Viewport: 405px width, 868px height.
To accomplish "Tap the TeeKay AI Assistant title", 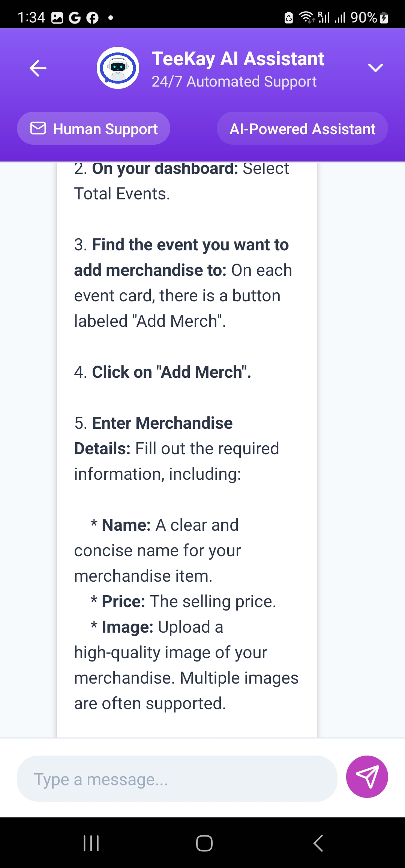I will (x=238, y=59).
